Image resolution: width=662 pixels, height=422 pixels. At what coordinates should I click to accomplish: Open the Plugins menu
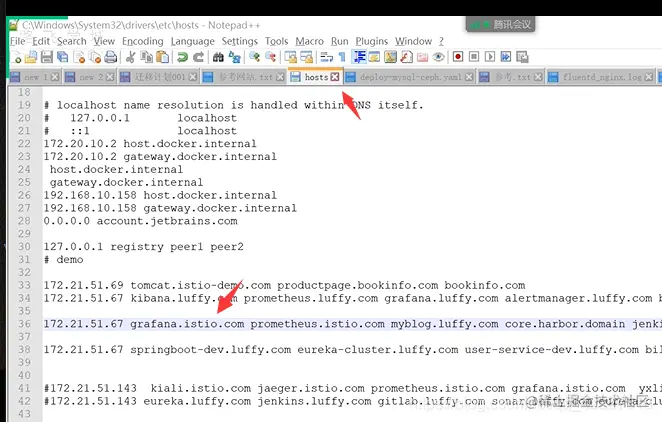(372, 41)
